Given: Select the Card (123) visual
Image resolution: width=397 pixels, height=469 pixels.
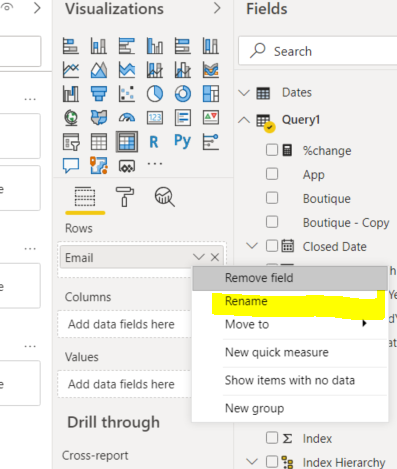Looking at the screenshot, I should coord(155,118).
